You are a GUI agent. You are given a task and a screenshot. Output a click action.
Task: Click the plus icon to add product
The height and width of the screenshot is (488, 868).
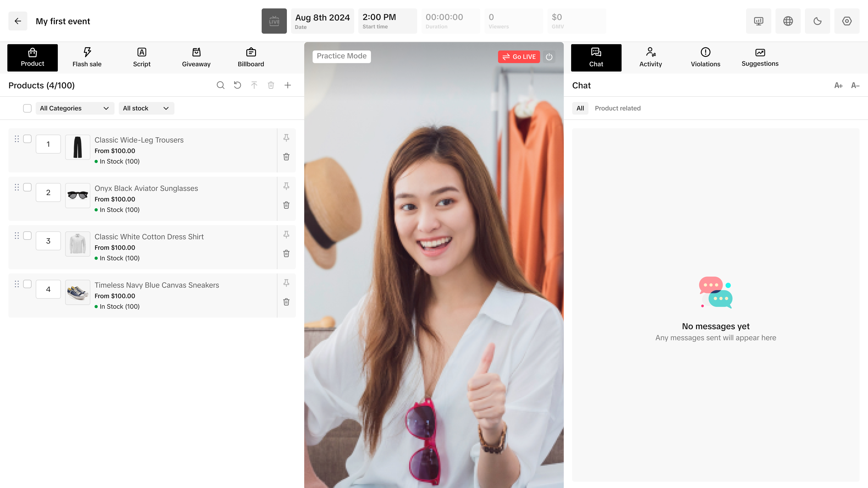point(287,85)
